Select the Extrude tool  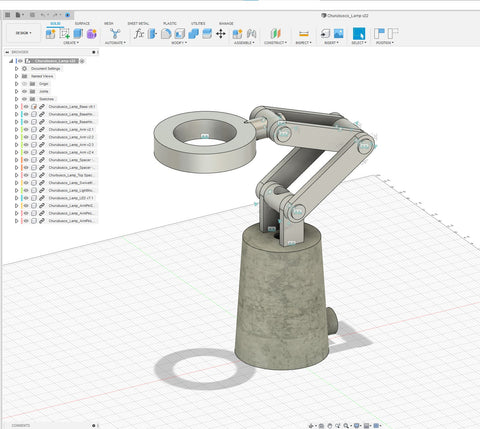(x=78, y=33)
